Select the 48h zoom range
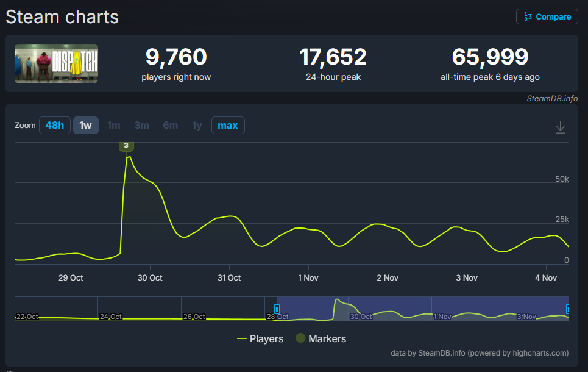The width and height of the screenshot is (588, 372). (55, 126)
